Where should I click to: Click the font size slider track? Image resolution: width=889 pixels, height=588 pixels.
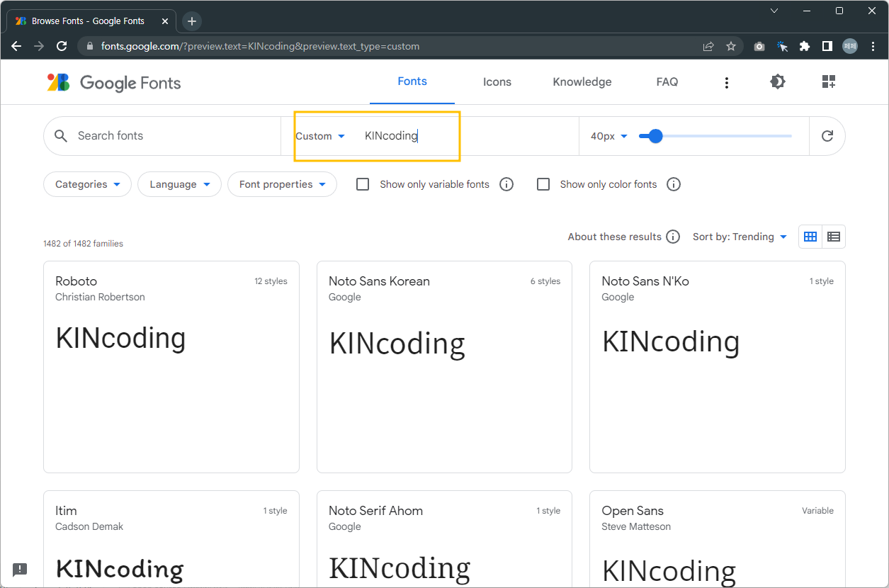pos(715,136)
